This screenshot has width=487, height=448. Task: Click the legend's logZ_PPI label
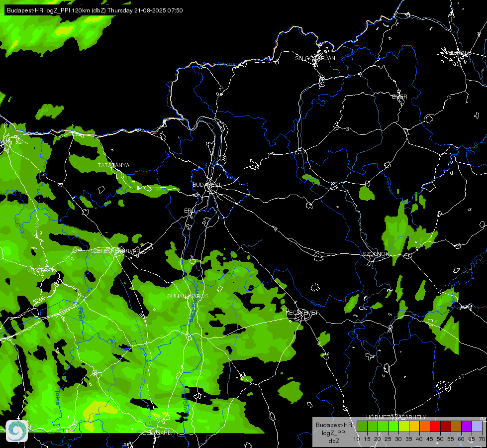[x=334, y=433]
